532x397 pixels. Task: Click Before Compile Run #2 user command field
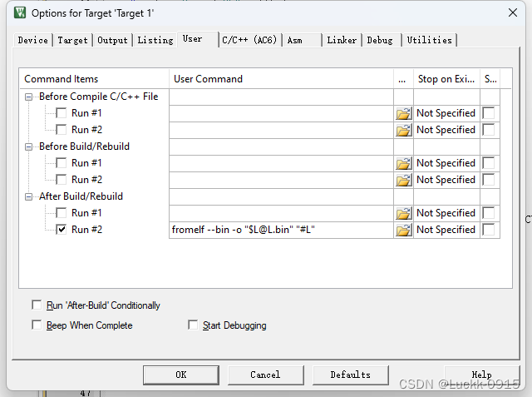click(281, 130)
